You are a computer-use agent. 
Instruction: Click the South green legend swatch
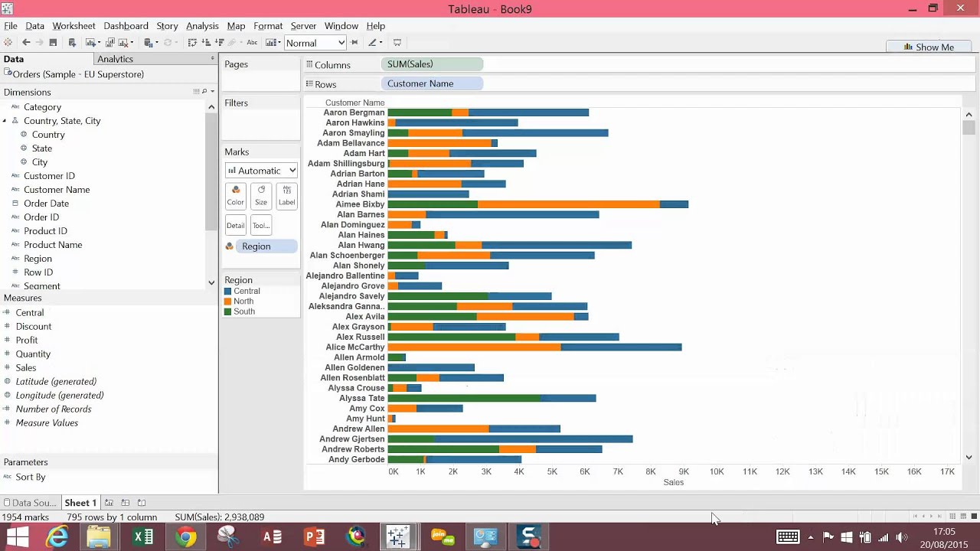pos(227,311)
